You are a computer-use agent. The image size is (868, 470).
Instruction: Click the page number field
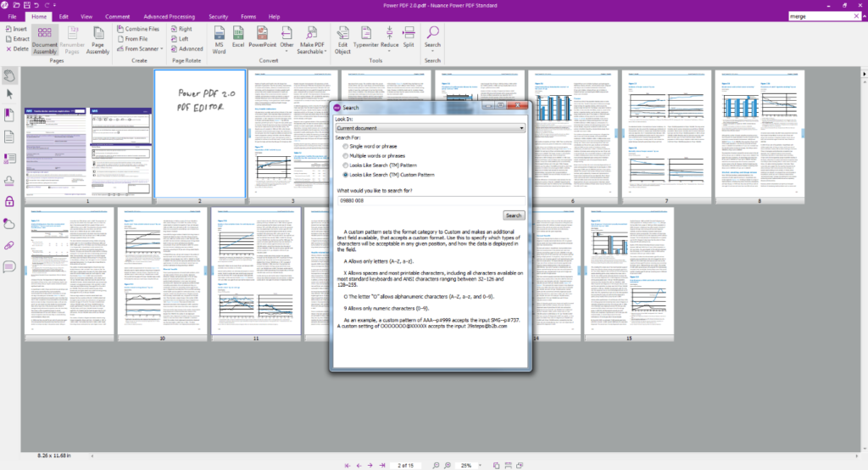click(x=406, y=466)
